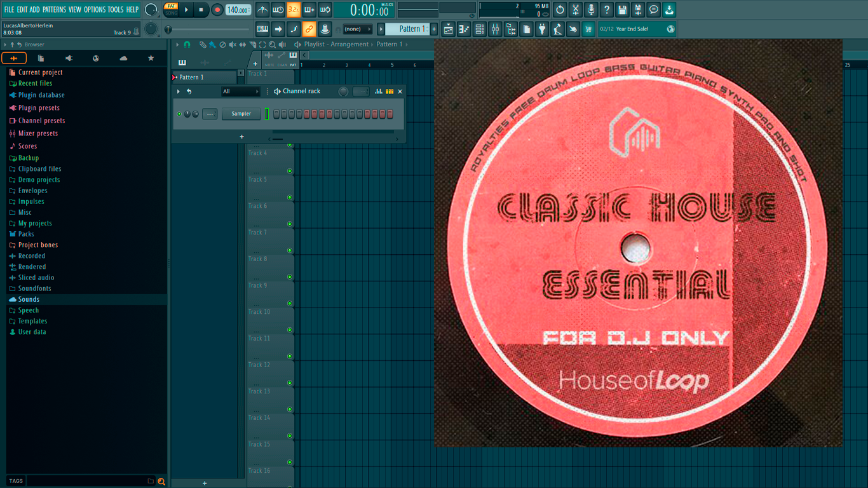868x488 pixels.
Task: Open the Channel rack view icon
Action: 480,29
